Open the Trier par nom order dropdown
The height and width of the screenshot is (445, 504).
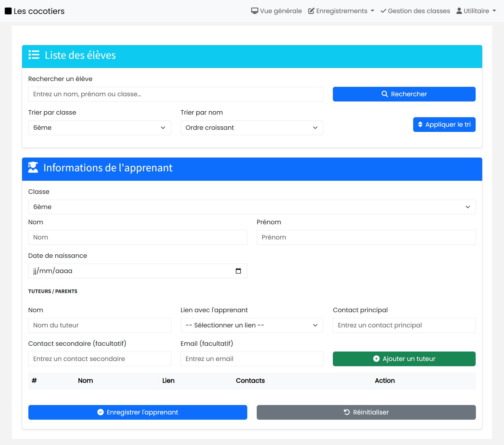point(251,128)
